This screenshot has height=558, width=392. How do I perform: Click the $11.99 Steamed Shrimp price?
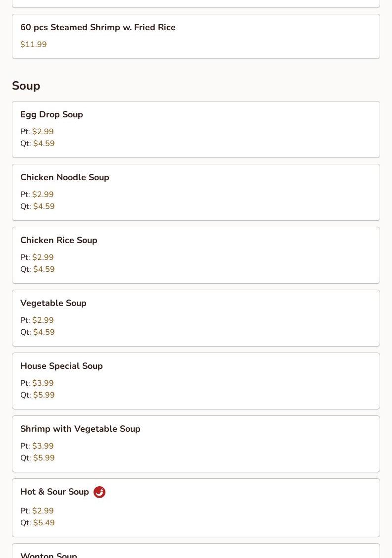(34, 45)
